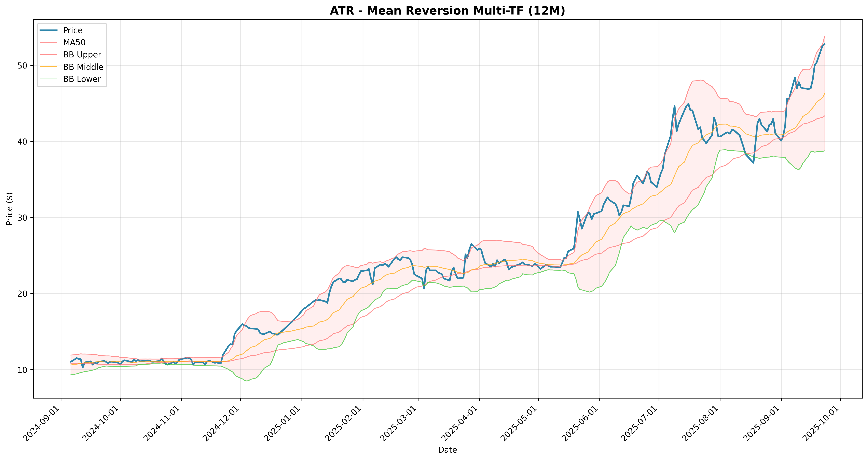
Task: Click the 'BB Middle' legend label
Action: coord(83,67)
